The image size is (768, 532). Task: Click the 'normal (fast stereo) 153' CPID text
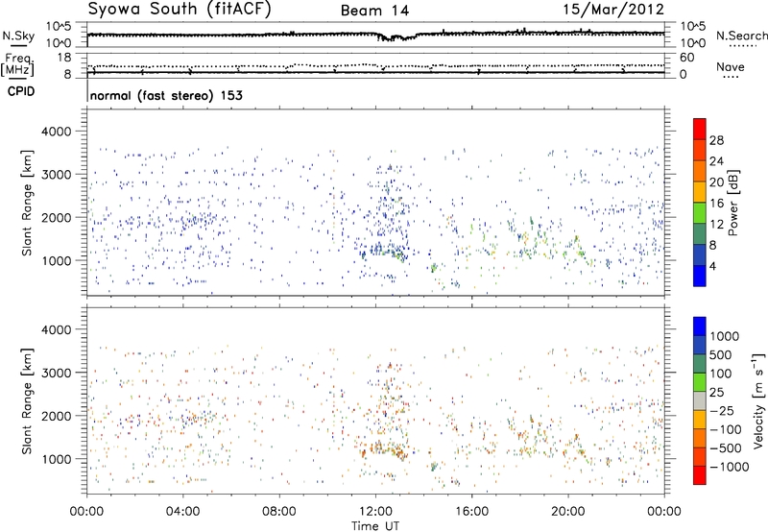(x=166, y=95)
